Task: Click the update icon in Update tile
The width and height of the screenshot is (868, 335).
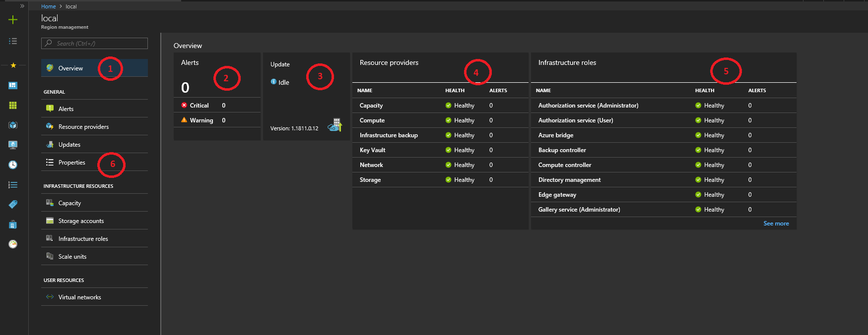Action: [335, 125]
